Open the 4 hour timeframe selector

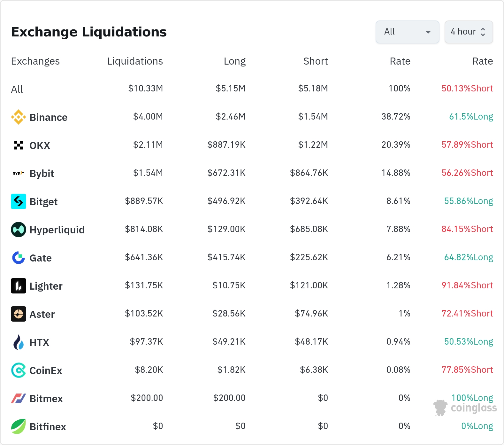point(468,32)
